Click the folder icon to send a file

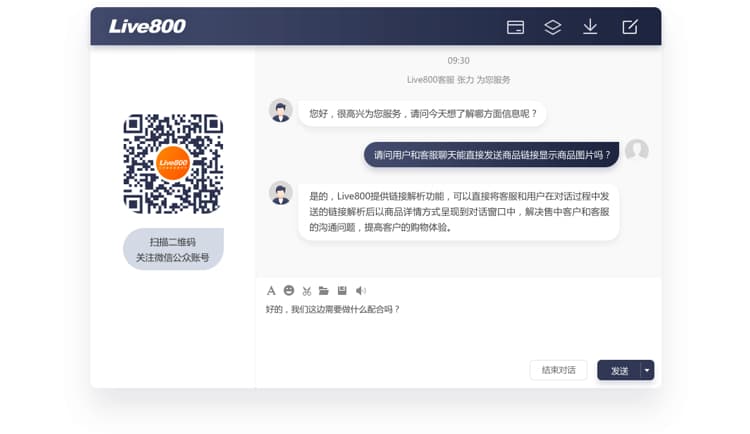coord(324,290)
